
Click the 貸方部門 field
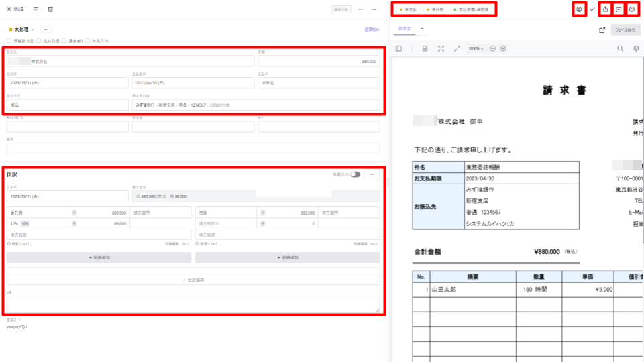click(x=349, y=213)
